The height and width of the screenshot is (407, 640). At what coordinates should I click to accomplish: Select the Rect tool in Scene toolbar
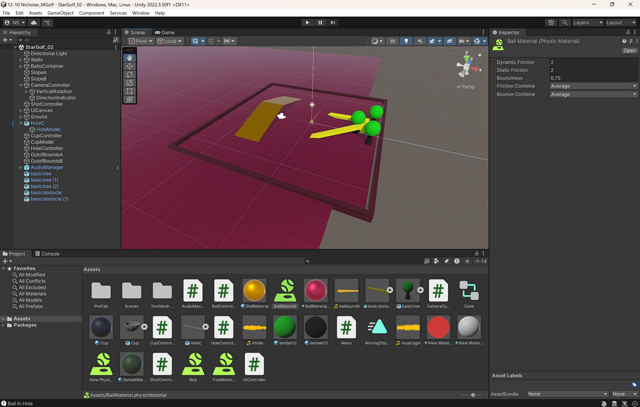click(x=129, y=91)
